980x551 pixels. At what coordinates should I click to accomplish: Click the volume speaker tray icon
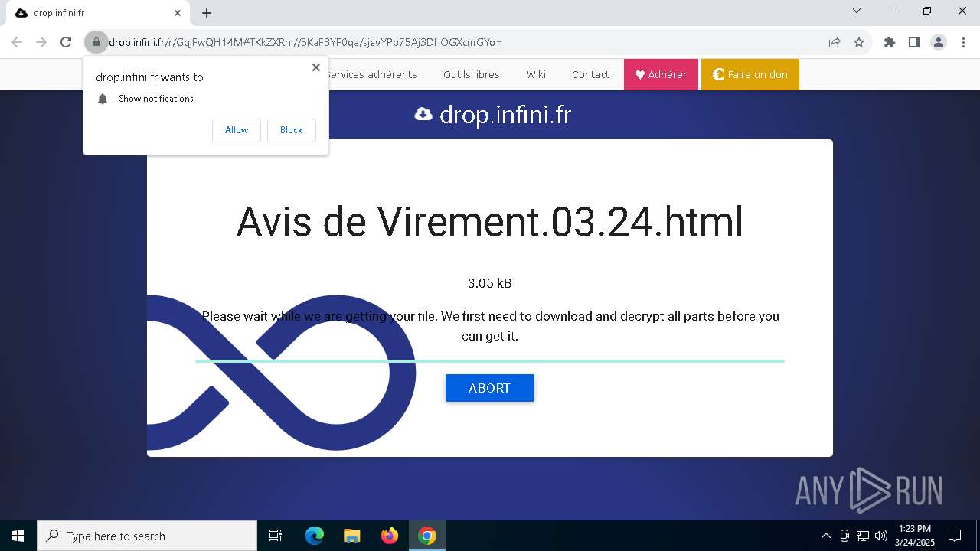(x=881, y=536)
